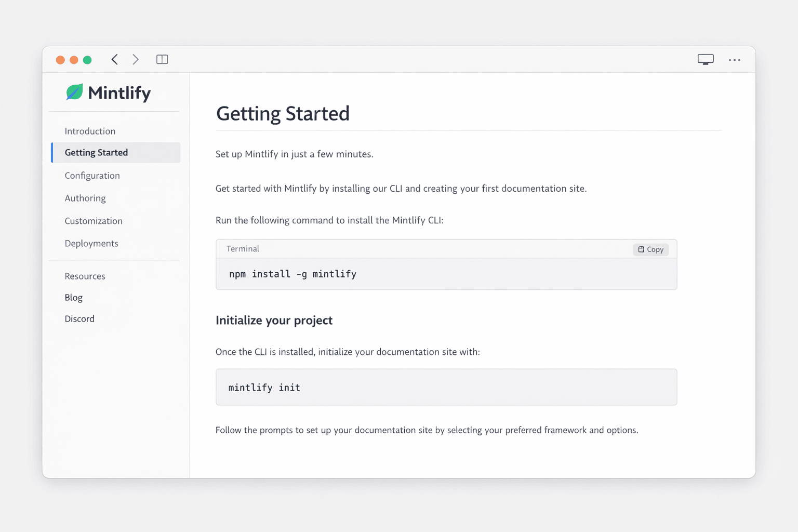
Task: Select the Getting Started sidebar entry
Action: pos(96,152)
